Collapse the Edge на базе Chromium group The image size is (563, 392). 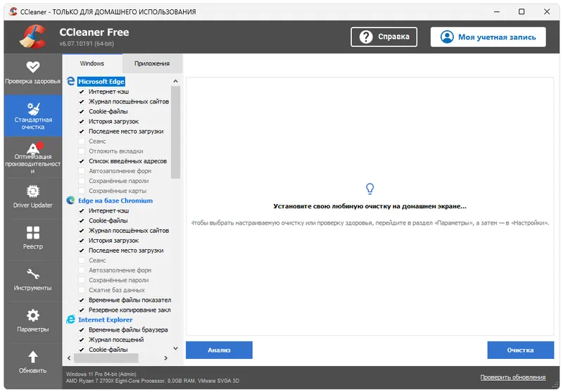coord(115,201)
